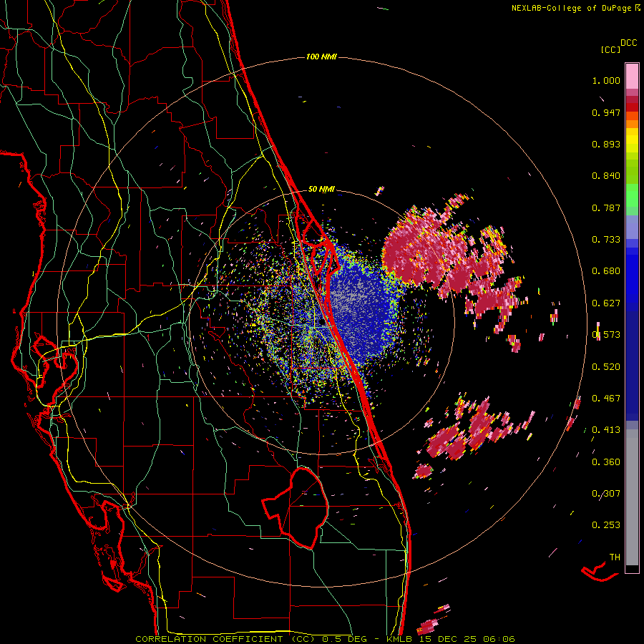The height and width of the screenshot is (644, 644).
Task: Select the 0.840 legend value
Action: click(606, 176)
